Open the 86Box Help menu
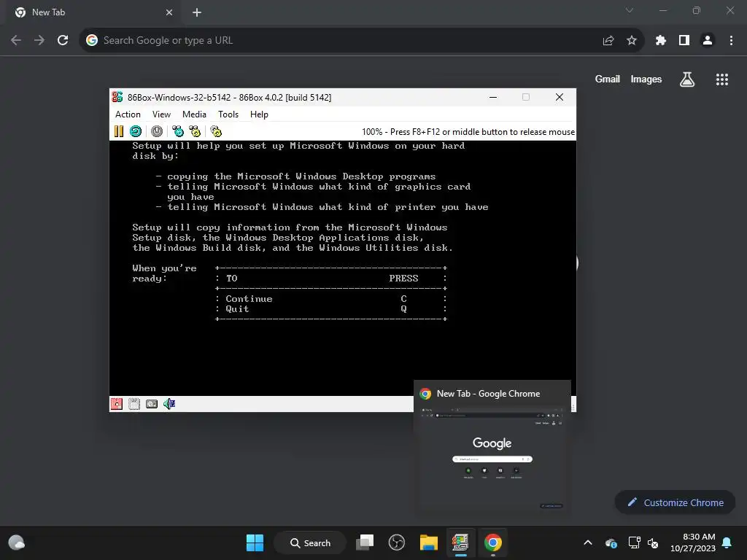Viewport: 747px width, 560px height. point(259,114)
